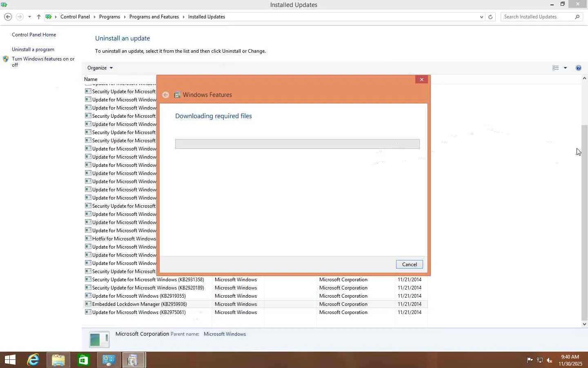
Task: Click the muted volume icon in the tray
Action: 550,360
